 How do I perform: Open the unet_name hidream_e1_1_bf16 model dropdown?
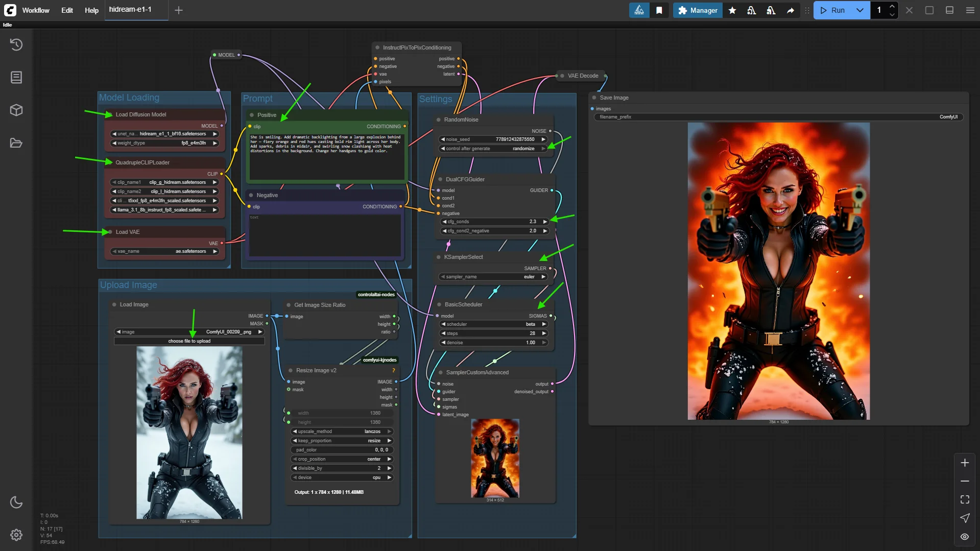165,134
